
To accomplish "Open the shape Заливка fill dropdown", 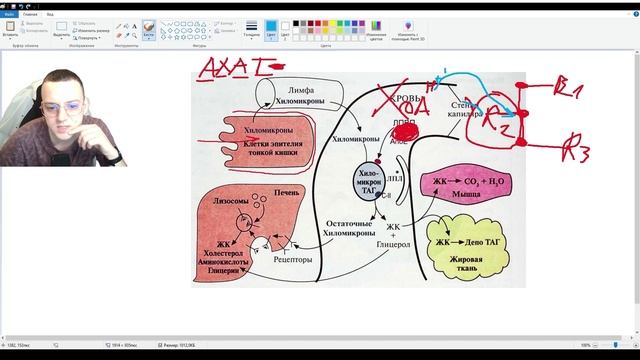I will click(225, 31).
